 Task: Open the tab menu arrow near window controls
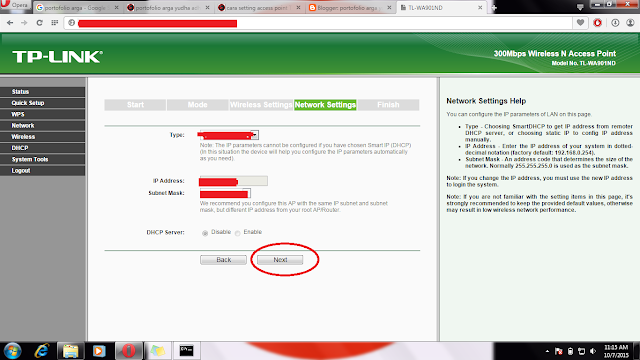pos(580,7)
